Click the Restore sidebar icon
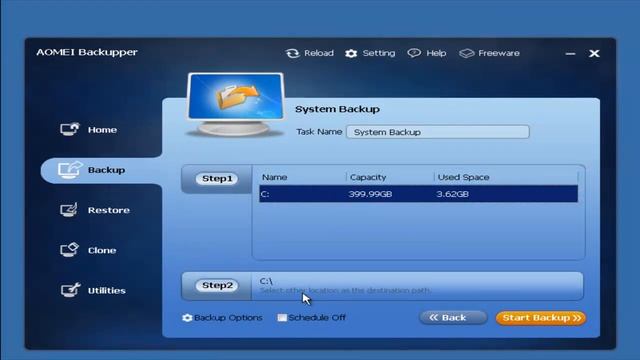Screen dimensions: 640x360 69,210
